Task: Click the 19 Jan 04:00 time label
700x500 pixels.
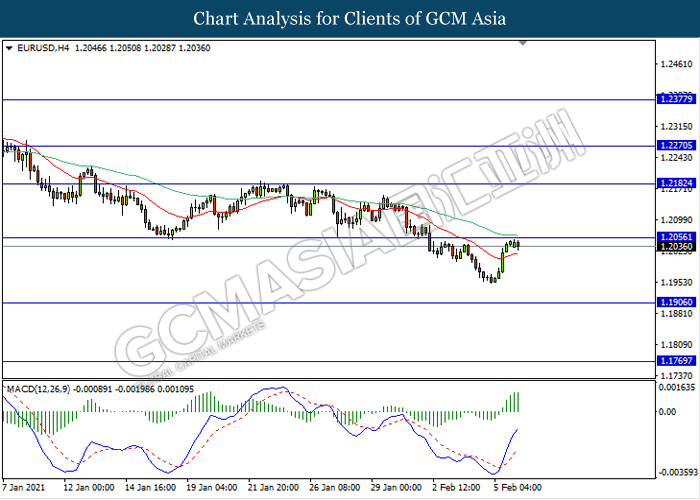Action: 212,488
